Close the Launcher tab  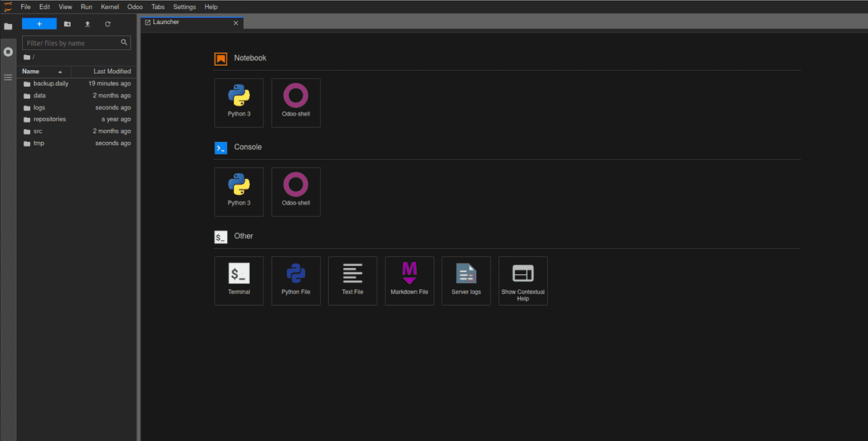tap(235, 23)
